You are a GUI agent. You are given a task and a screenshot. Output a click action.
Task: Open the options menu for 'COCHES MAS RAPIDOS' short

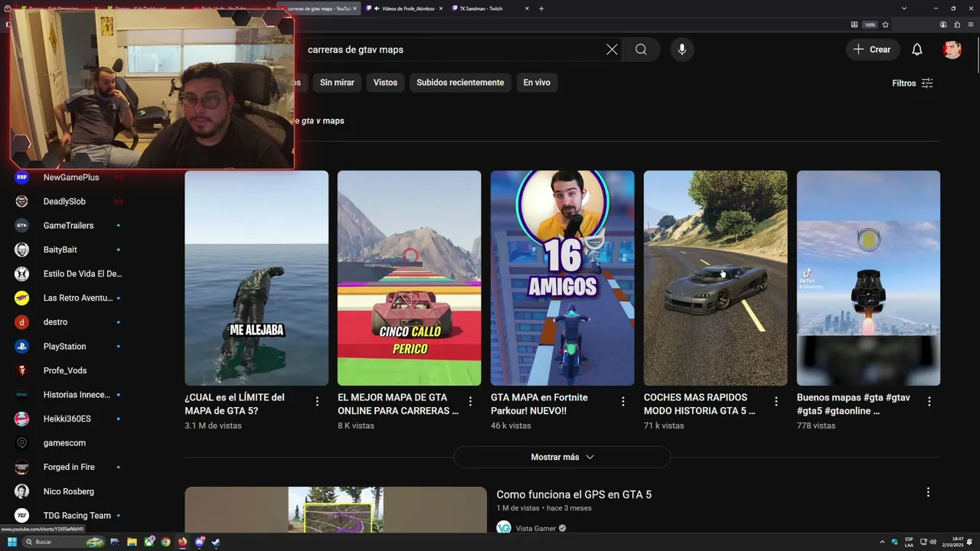776,402
